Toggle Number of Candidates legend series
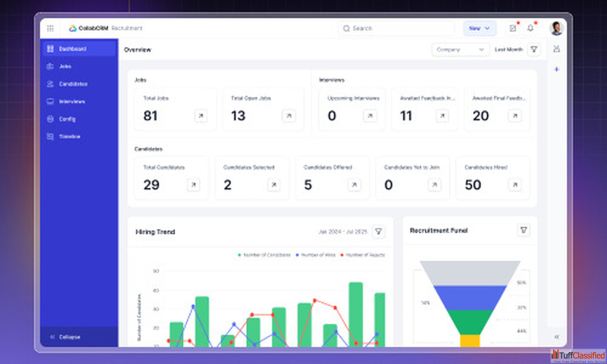This screenshot has height=364, width=607. [264, 255]
